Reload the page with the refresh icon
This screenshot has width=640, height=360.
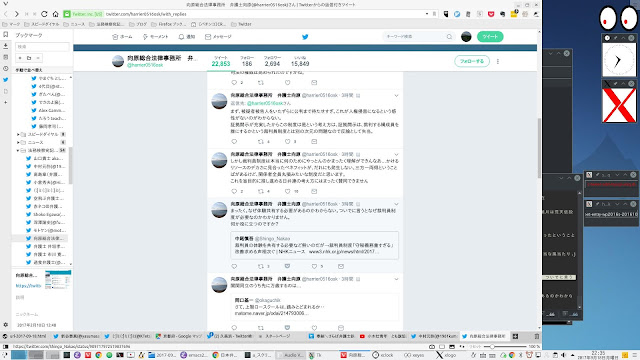(44, 14)
